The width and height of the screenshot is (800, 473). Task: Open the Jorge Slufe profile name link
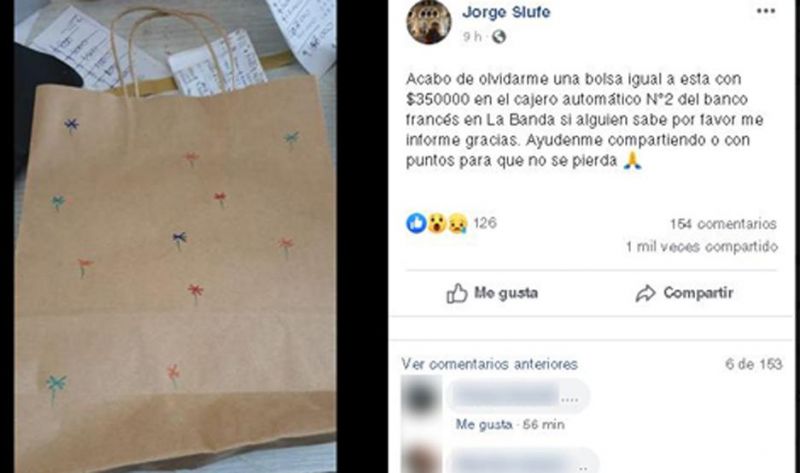(506, 12)
